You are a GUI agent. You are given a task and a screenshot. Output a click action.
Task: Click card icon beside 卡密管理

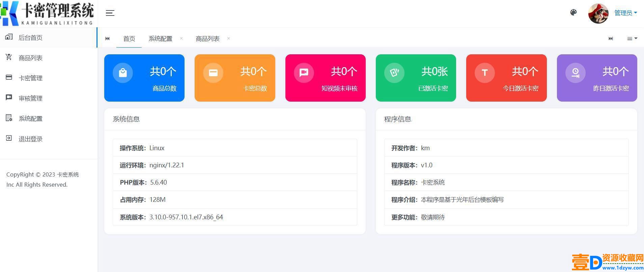(x=9, y=77)
